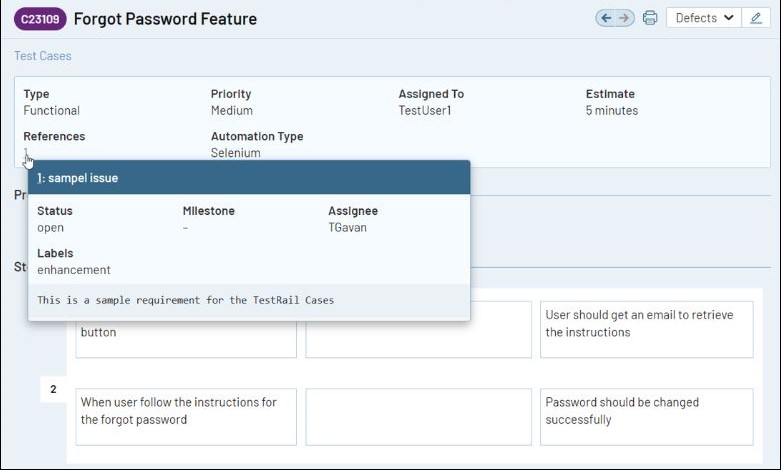
Task: Click the step 2 number label
Action: pyautogui.click(x=53, y=389)
